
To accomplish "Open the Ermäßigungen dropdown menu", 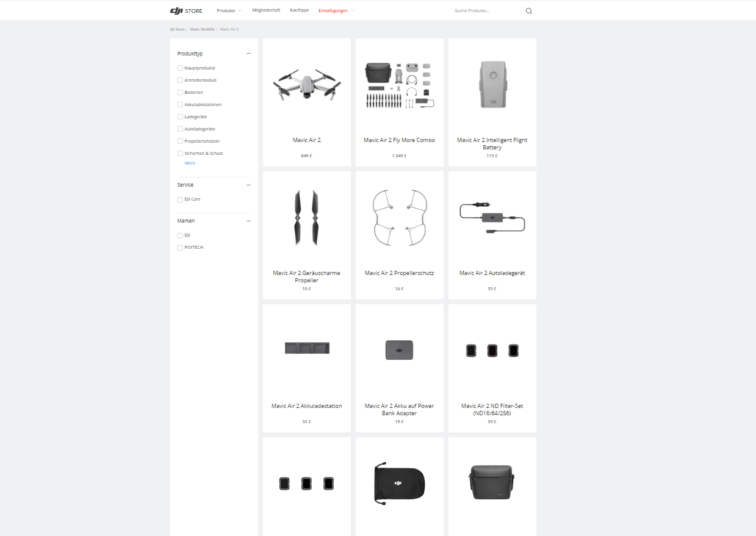I will pos(336,10).
